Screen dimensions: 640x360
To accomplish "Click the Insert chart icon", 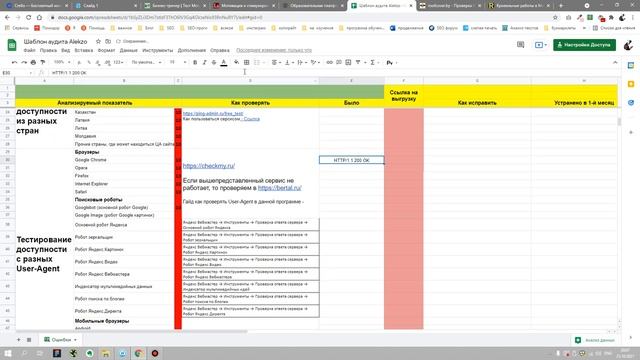I will [348, 62].
